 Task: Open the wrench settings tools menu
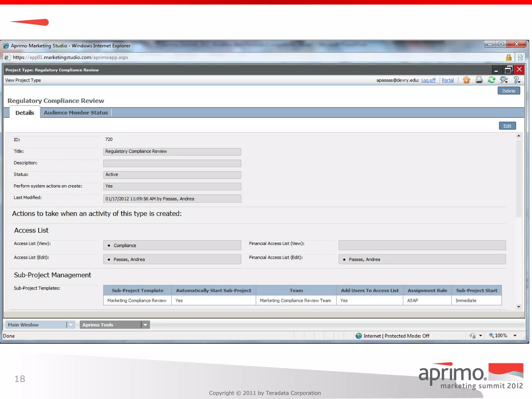(504, 80)
